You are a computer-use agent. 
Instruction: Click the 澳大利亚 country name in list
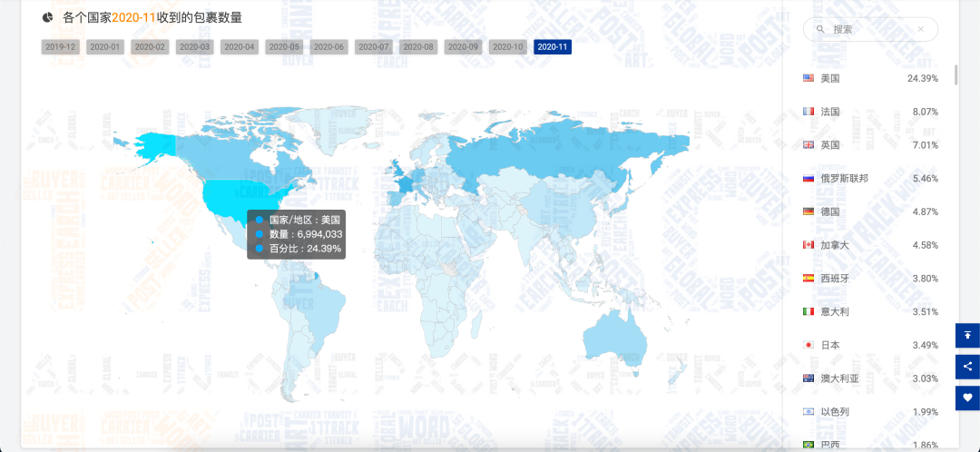839,378
